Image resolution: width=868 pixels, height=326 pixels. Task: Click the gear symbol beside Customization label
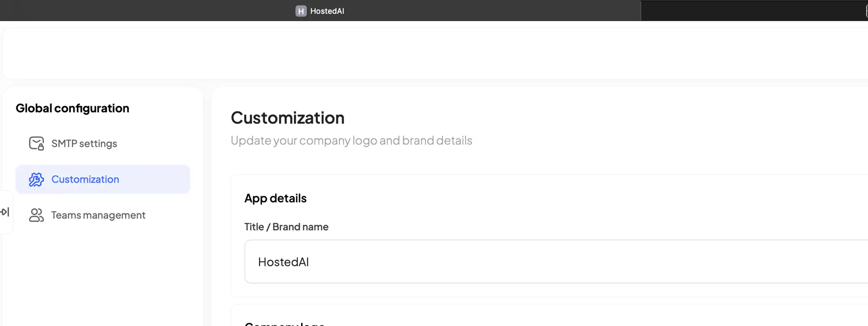coord(36,179)
